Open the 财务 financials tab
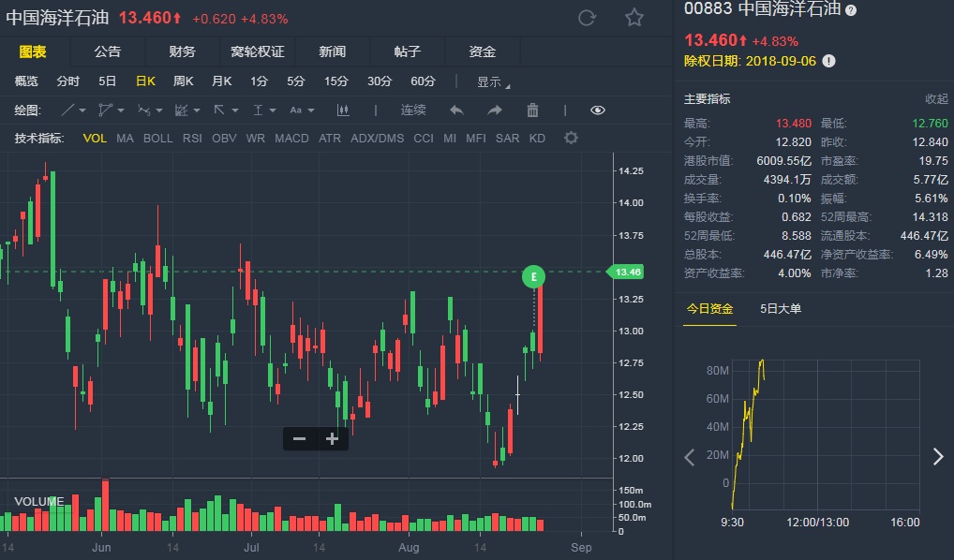 coord(183,52)
